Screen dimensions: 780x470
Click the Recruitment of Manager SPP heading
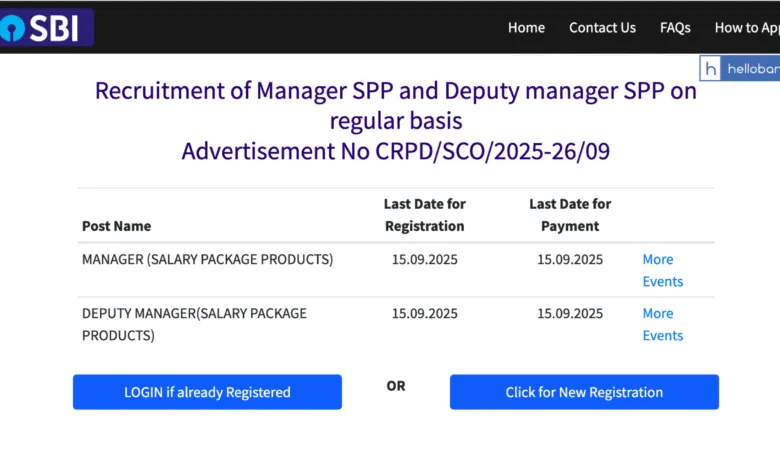395,105
